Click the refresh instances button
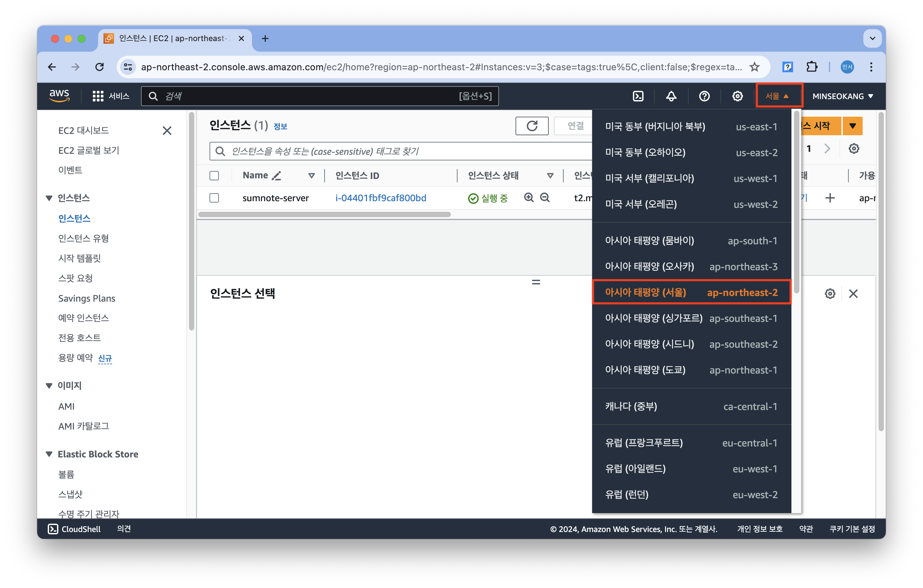This screenshot has width=923, height=588. (x=532, y=126)
